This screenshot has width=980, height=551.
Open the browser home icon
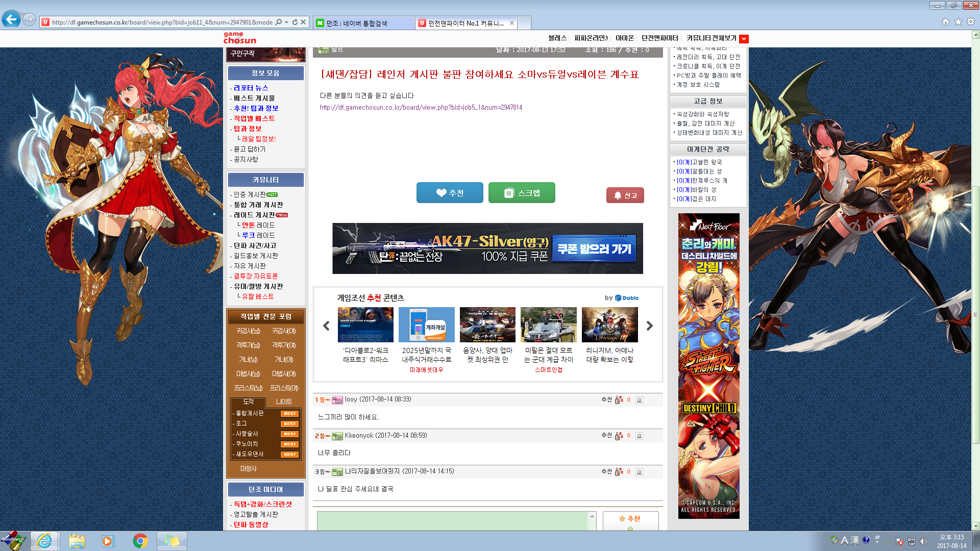946,22
